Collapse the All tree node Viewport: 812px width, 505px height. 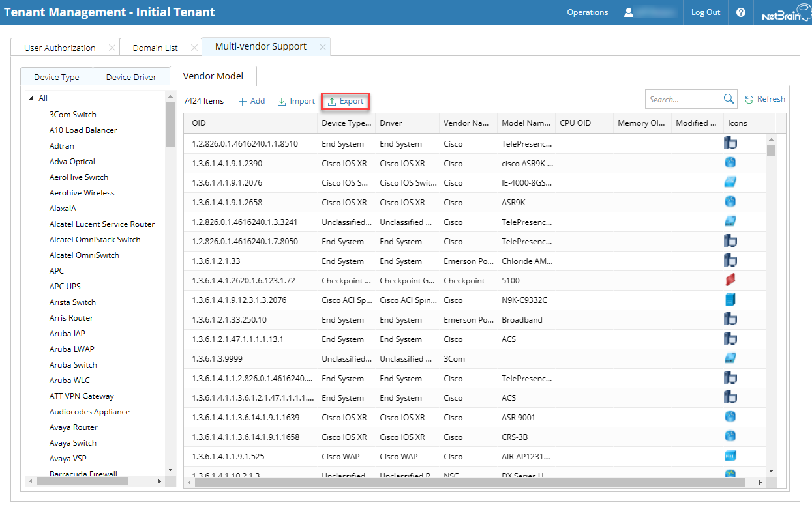tap(31, 98)
